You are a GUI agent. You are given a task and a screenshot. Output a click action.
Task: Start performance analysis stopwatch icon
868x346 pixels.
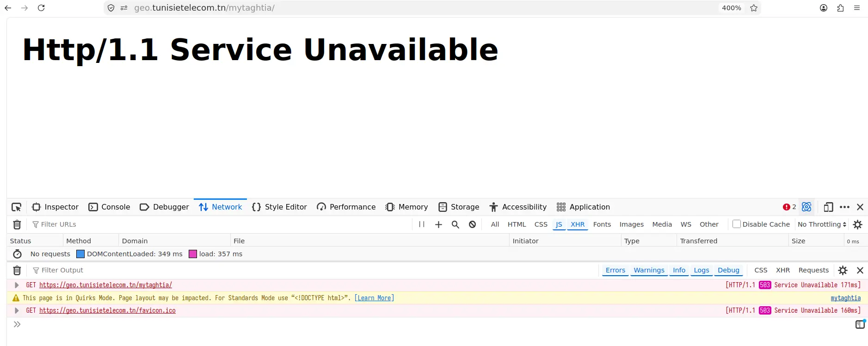tap(18, 254)
